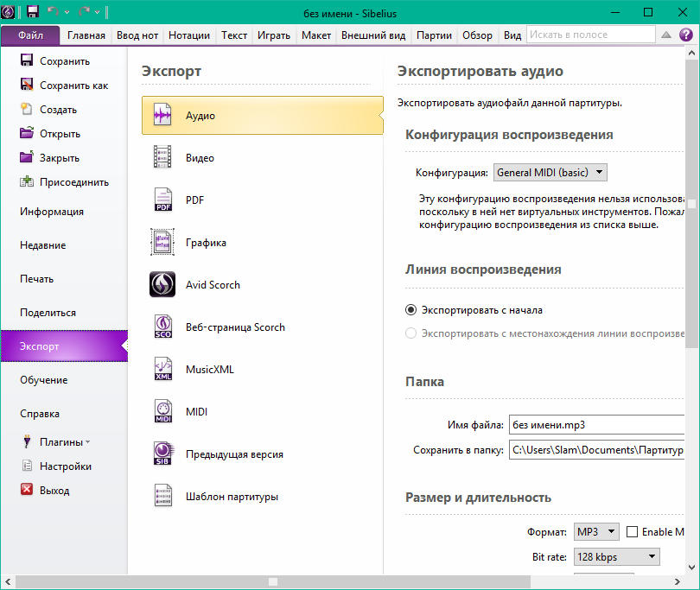Click the vertical scrollbar down arrow
This screenshot has width=700, height=590.
[x=692, y=568]
